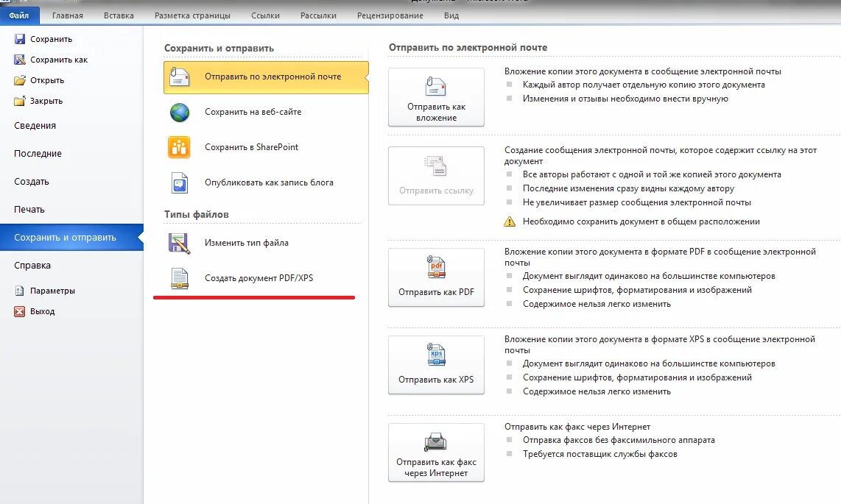Open the Вид ribbon tab

point(451,15)
